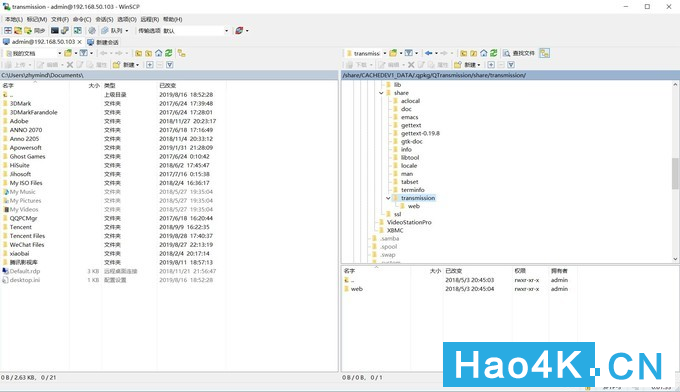
Task: Open the 选项(O) menu
Action: coord(127,19)
